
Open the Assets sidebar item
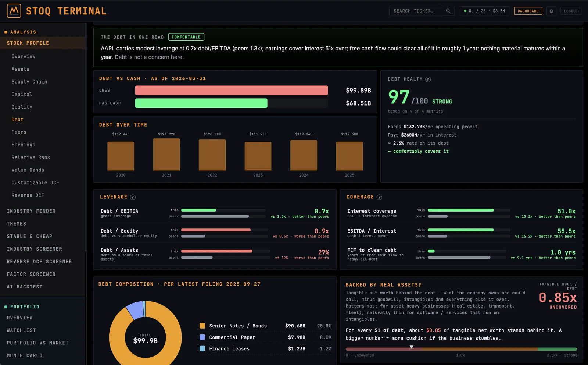pos(21,69)
